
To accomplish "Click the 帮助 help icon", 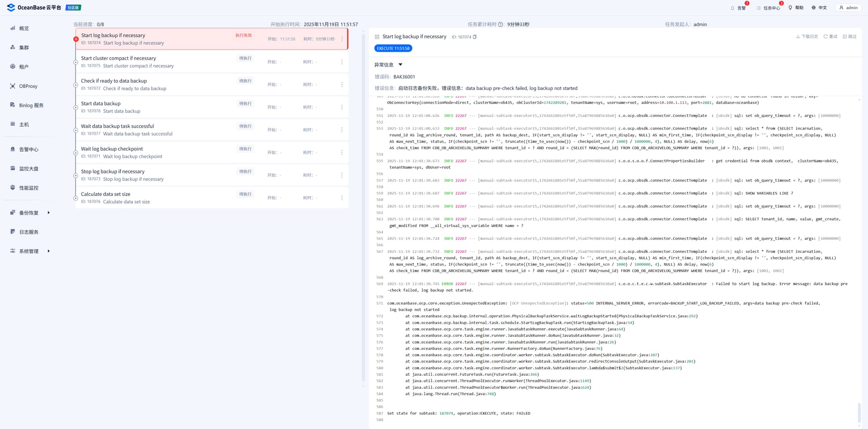I will tap(790, 8).
